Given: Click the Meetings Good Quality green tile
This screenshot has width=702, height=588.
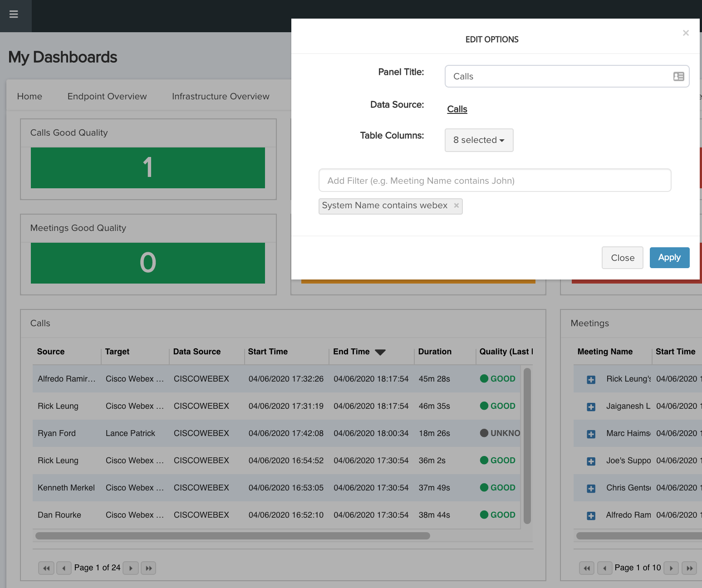Looking at the screenshot, I should [148, 263].
